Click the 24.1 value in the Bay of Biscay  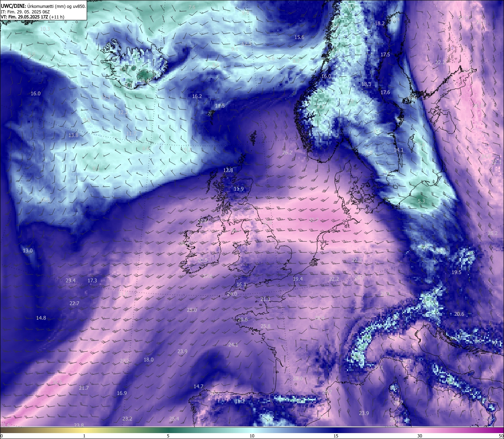pos(233,345)
